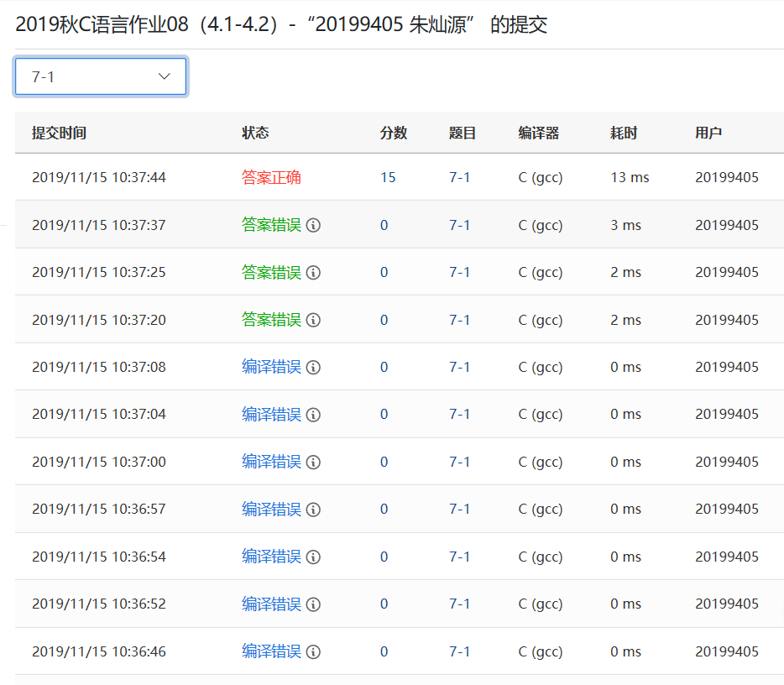Click info icon for 10:36:46 submission
This screenshot has height=685, width=784.
click(x=314, y=651)
